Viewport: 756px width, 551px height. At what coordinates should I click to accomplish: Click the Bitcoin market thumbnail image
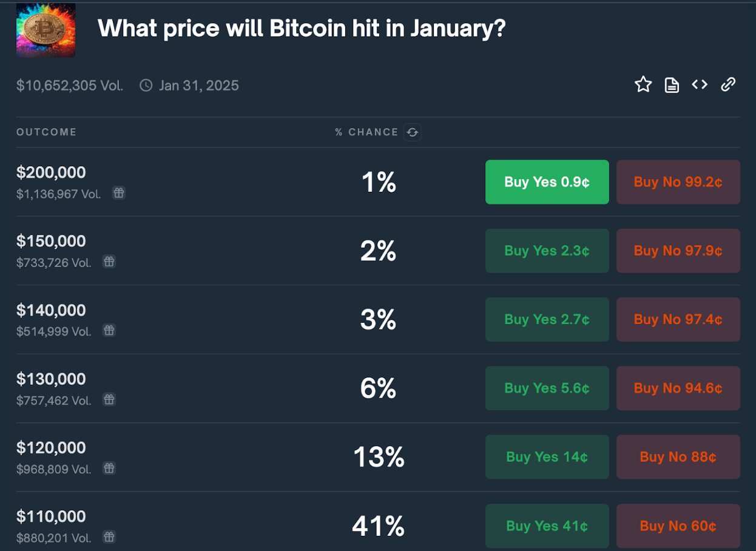pos(46,30)
